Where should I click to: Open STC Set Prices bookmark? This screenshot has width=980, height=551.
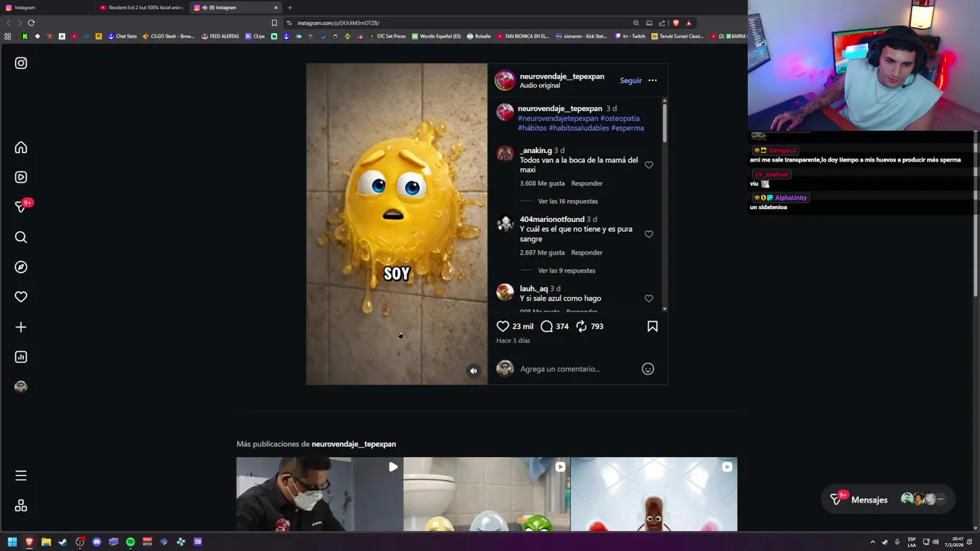(x=387, y=36)
